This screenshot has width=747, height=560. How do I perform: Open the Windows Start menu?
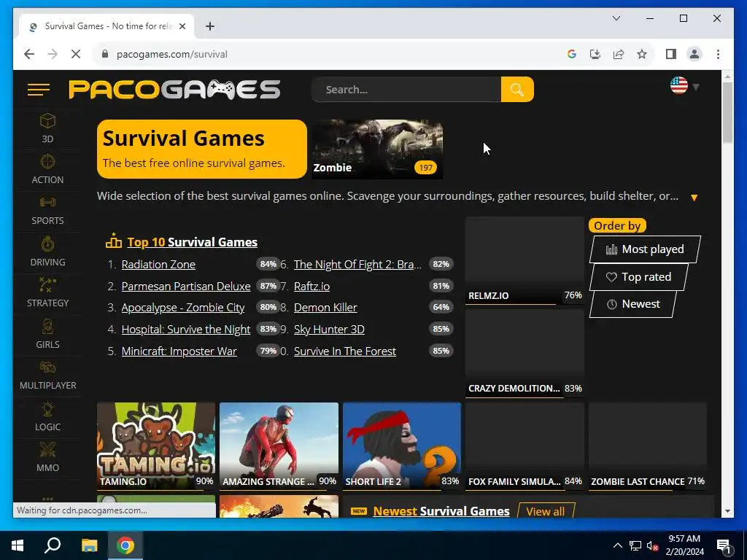coord(18,545)
